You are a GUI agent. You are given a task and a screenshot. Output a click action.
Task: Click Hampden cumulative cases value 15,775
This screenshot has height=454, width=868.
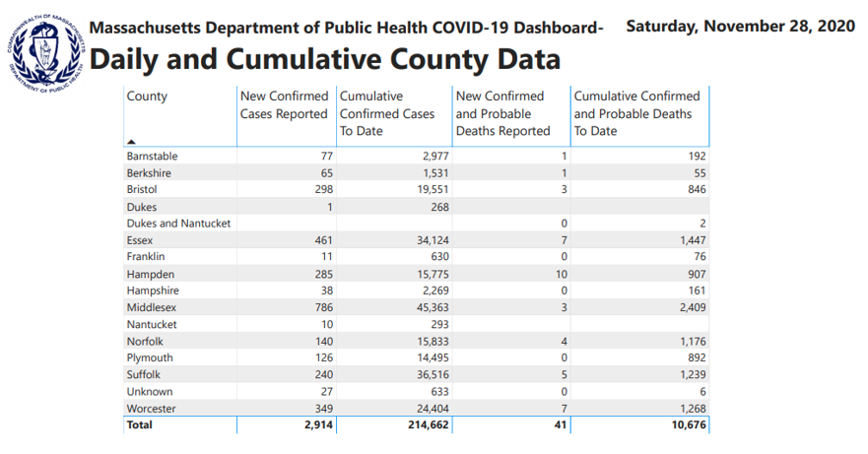point(433,274)
